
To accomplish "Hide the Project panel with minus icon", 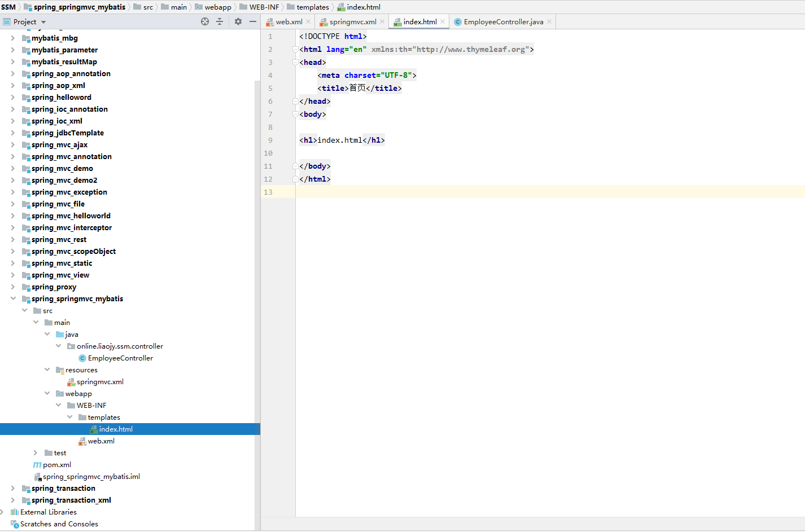I will [x=253, y=21].
